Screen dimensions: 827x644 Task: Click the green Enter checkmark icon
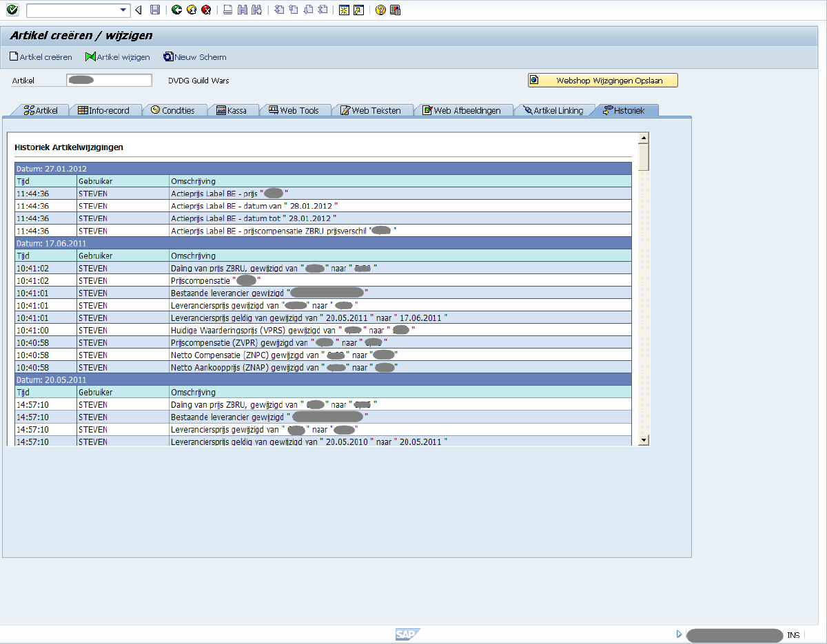point(12,10)
